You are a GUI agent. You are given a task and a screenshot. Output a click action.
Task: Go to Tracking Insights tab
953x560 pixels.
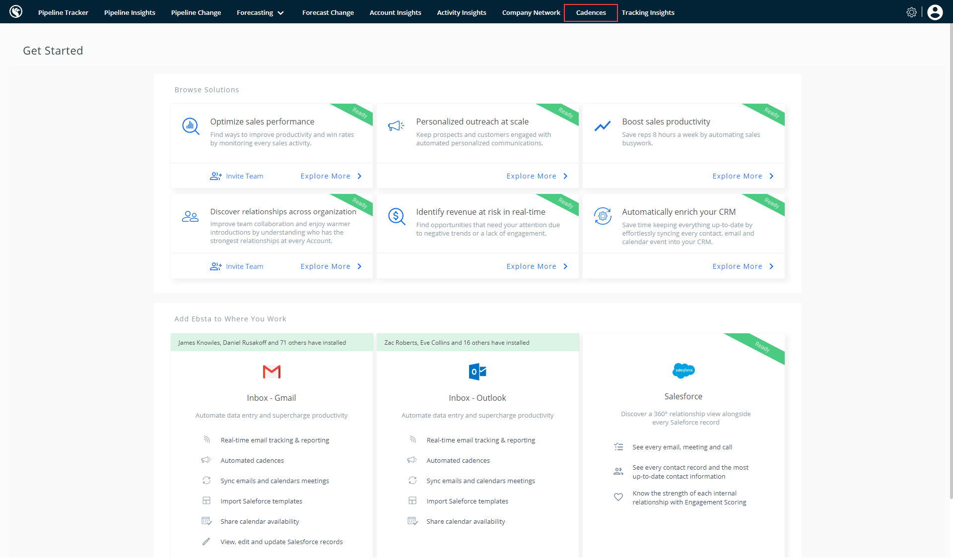(x=648, y=12)
